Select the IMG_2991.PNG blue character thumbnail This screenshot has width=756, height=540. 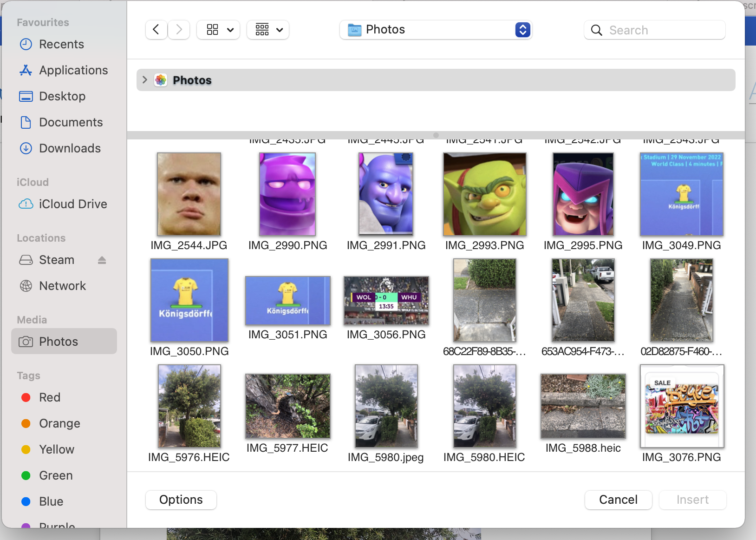(386, 194)
